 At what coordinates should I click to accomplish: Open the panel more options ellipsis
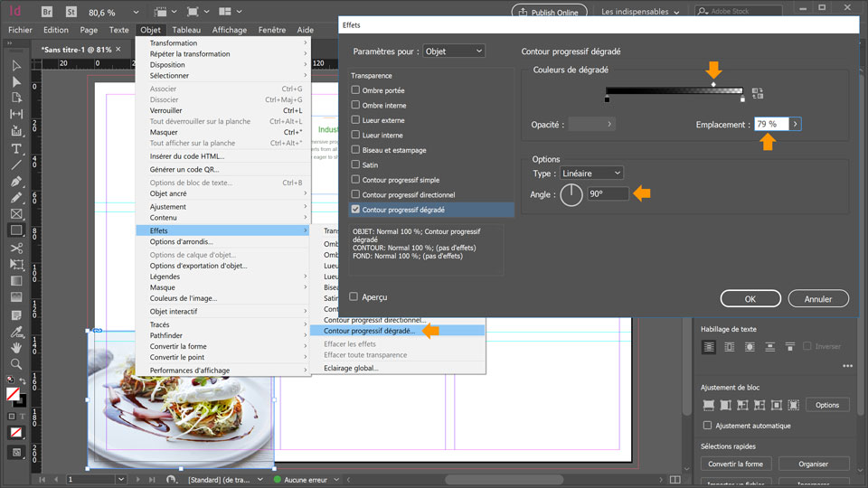[x=847, y=366]
